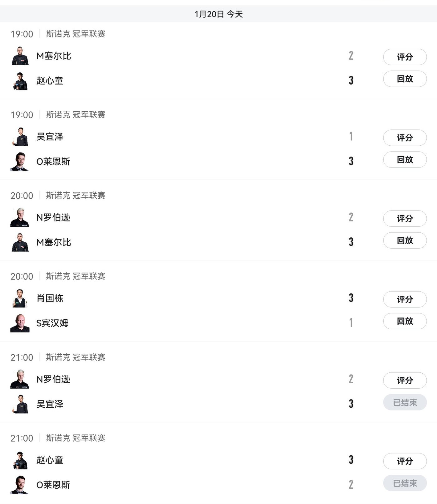Open 回放 for the 19:00 吴宜泽 vs O莱恩斯 match
Image resolution: width=437 pixels, height=504 pixels.
pos(405,160)
